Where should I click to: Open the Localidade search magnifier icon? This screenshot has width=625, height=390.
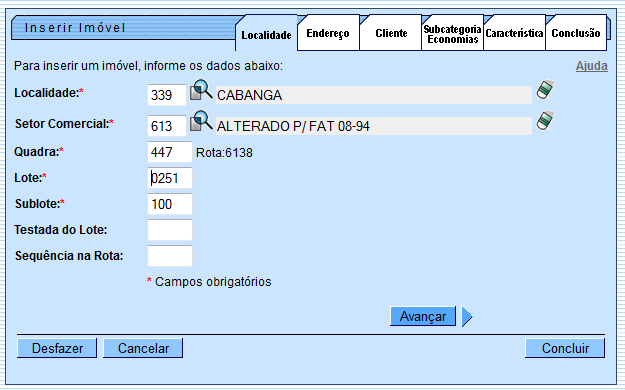[200, 90]
